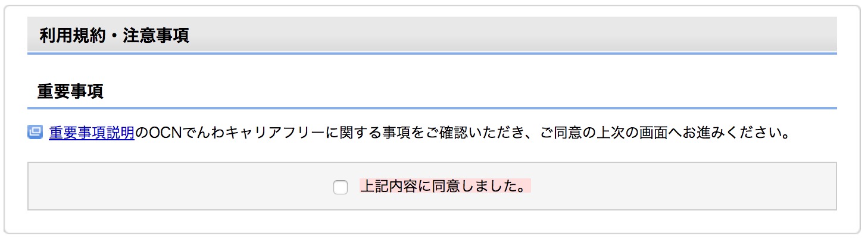Open the 重要事項説明 link
The image size is (868, 239).
click(x=92, y=132)
